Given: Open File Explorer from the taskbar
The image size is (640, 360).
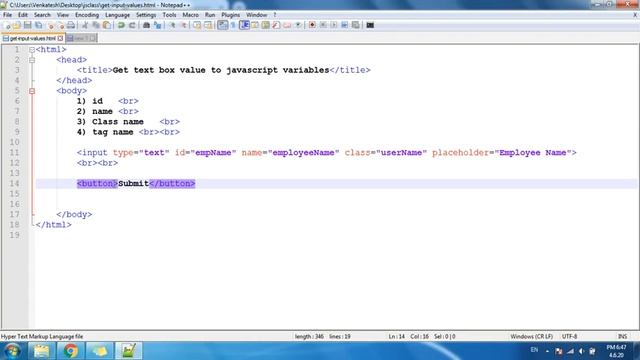Looking at the screenshot, I should pyautogui.click(x=41, y=351).
